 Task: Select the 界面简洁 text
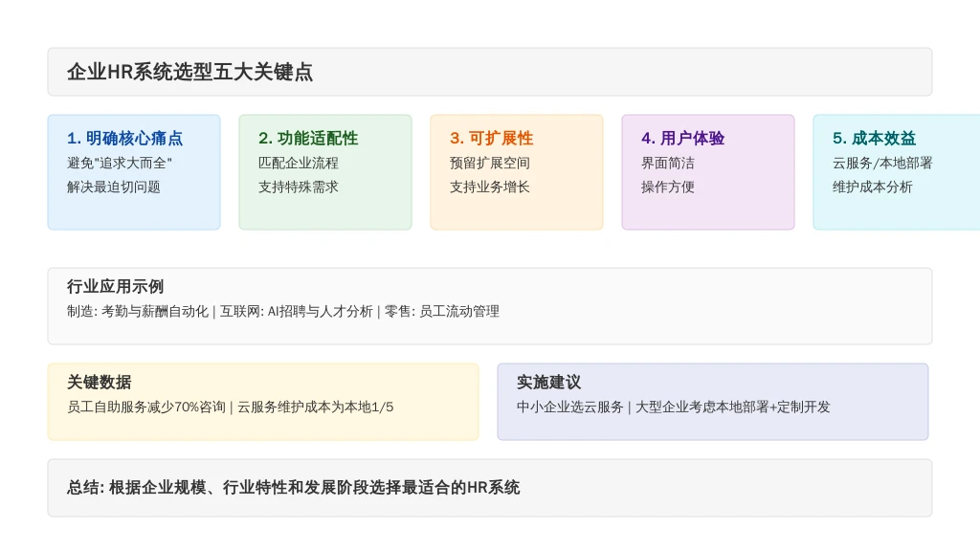coord(667,163)
